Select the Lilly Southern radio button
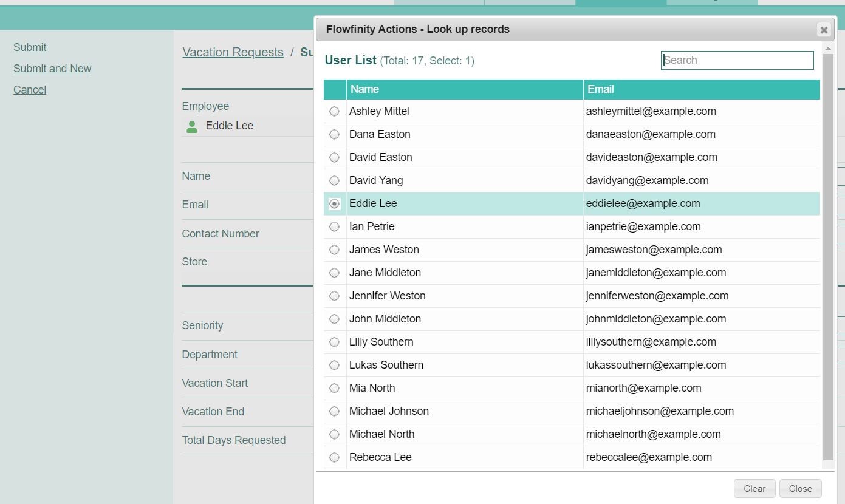The height and width of the screenshot is (504, 845). pyautogui.click(x=334, y=342)
